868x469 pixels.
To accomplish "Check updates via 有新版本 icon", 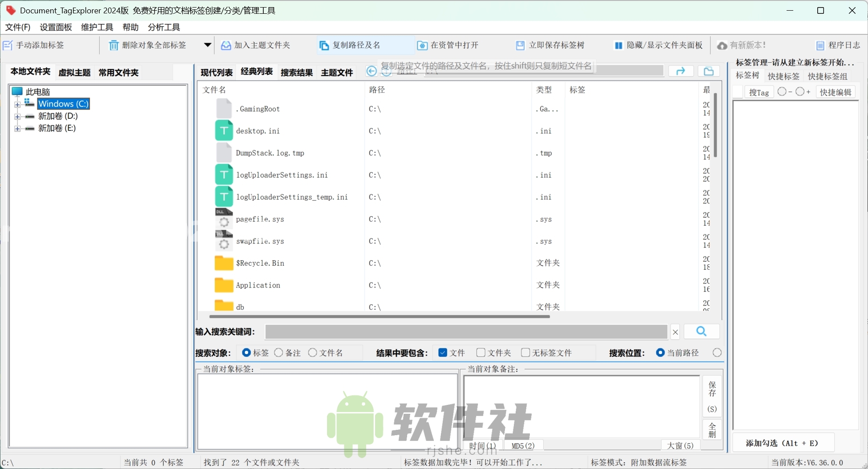I will 723,45.
